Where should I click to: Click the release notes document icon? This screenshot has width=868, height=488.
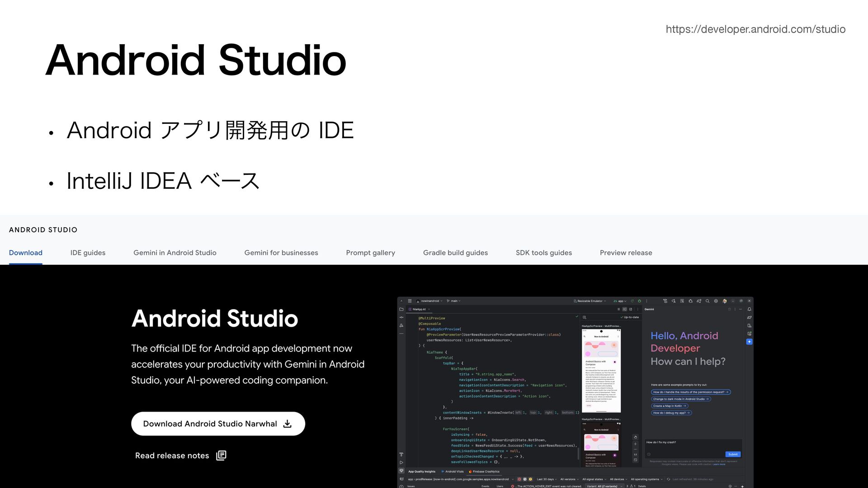click(221, 455)
